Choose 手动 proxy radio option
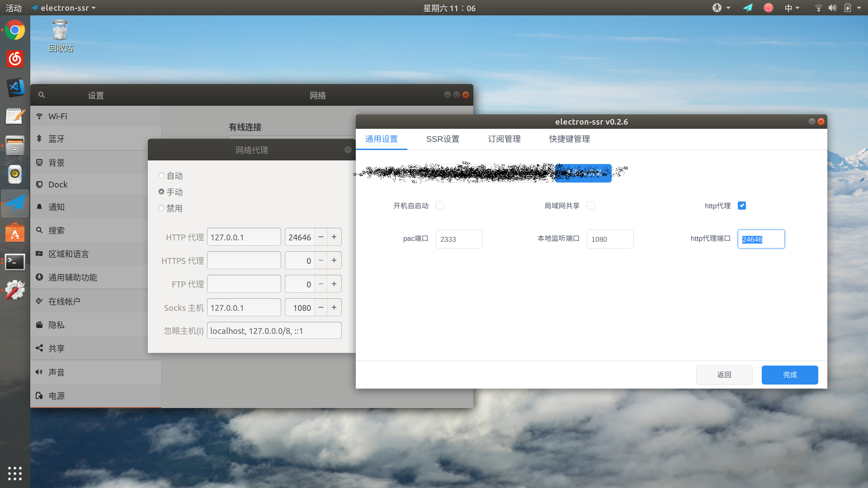Screen dimensions: 868x488 [x=161, y=192]
